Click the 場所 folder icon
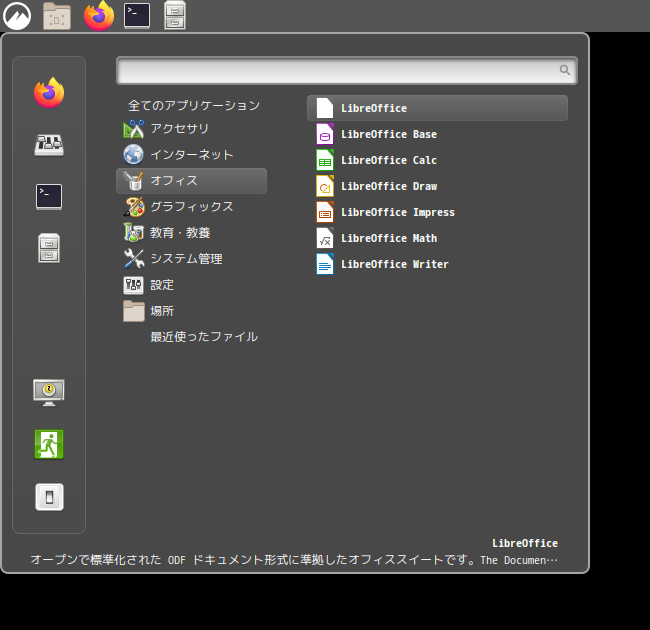The width and height of the screenshot is (650, 630). (x=134, y=311)
